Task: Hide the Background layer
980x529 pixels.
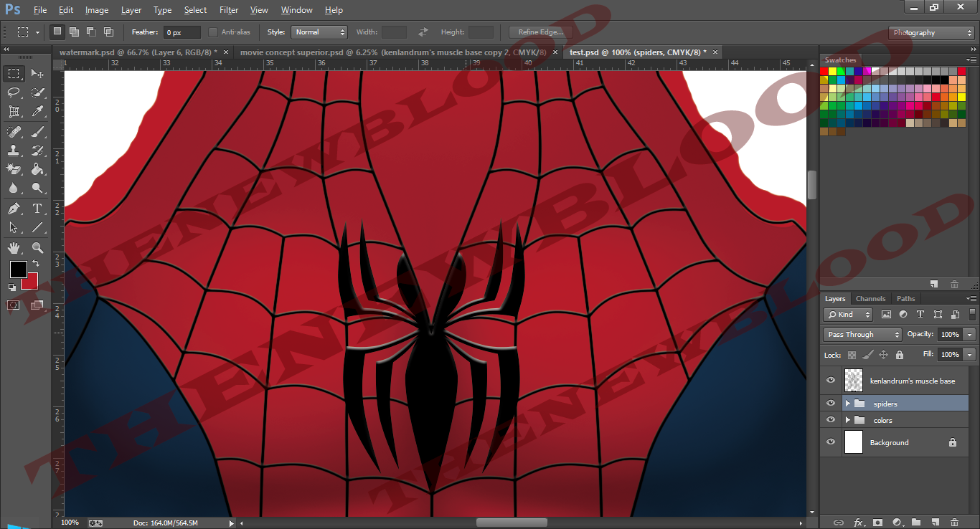Action: pos(831,442)
